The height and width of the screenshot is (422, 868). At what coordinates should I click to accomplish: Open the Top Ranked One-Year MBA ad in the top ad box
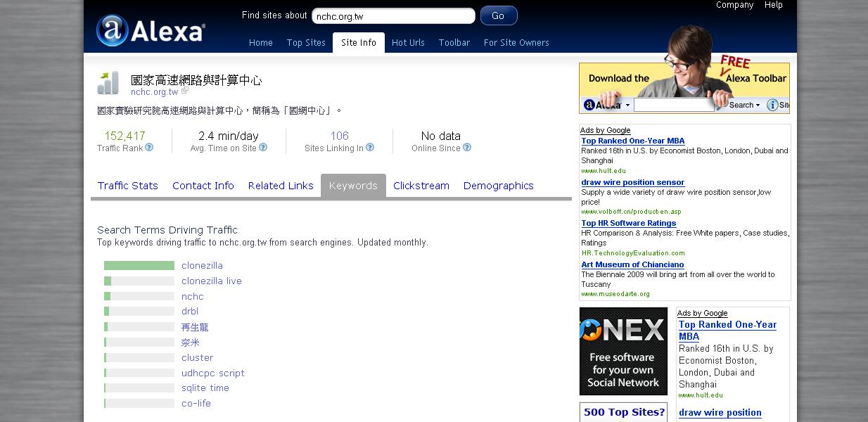point(633,141)
